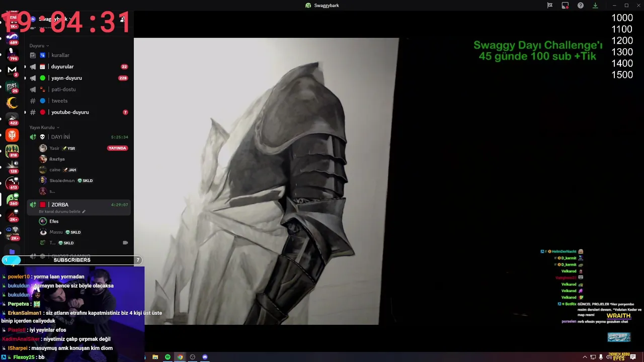Click the help question mark icon
The height and width of the screenshot is (362, 644).
point(581,6)
